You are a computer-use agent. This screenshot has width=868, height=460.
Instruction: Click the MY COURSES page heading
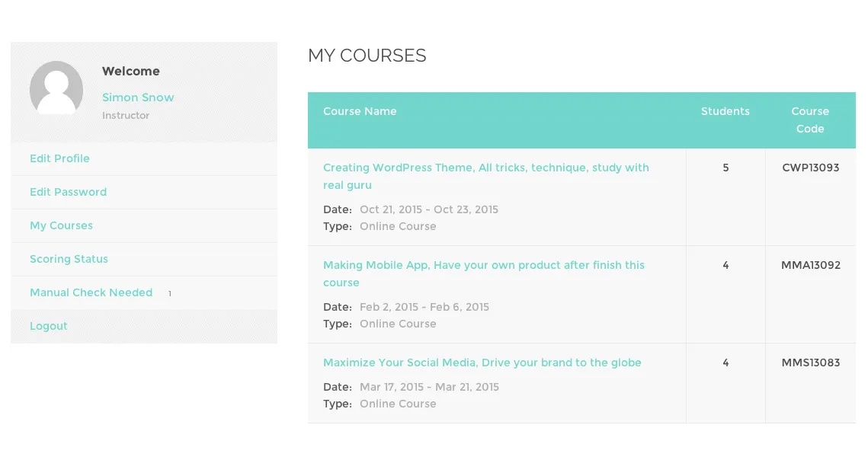367,56
